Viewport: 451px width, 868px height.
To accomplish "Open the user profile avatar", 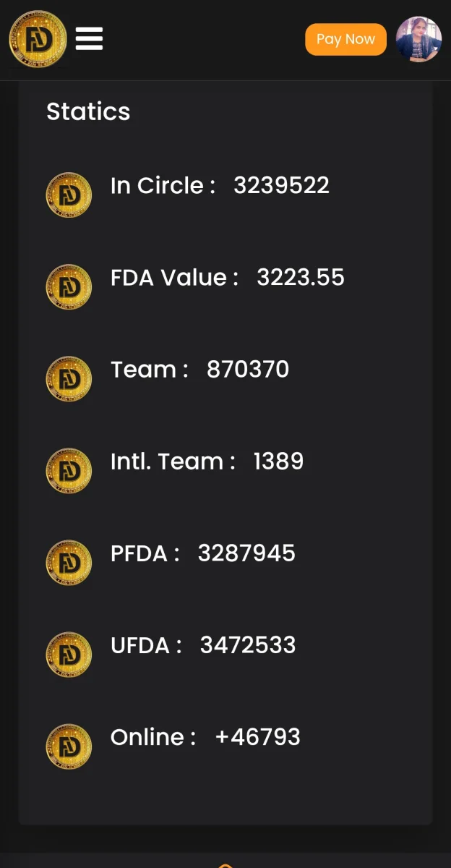I will pyautogui.click(x=418, y=39).
